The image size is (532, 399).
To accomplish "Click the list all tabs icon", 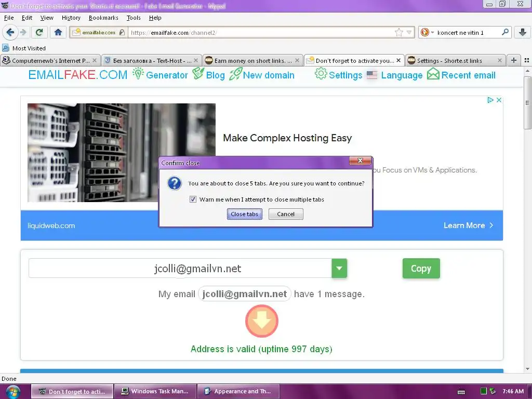I will [527, 60].
